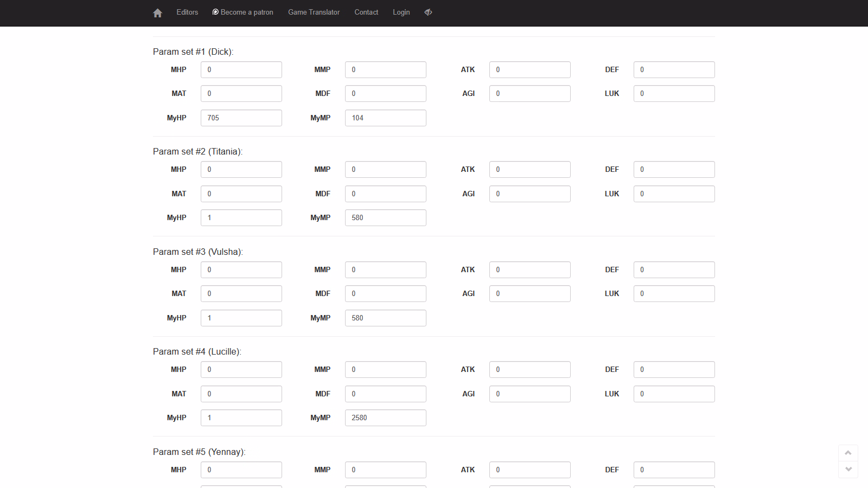The width and height of the screenshot is (868, 488).
Task: Open Become a patron link
Action: pos(242,12)
